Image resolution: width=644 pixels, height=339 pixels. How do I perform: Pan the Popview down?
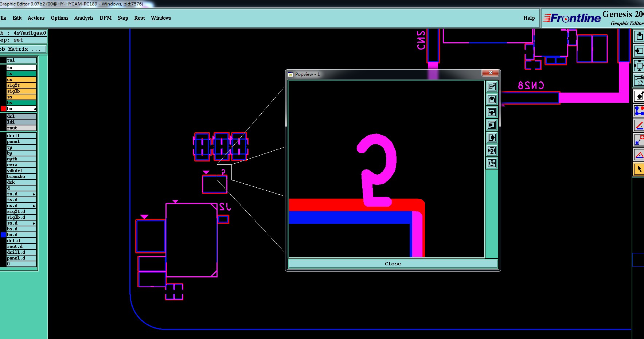coord(492,112)
